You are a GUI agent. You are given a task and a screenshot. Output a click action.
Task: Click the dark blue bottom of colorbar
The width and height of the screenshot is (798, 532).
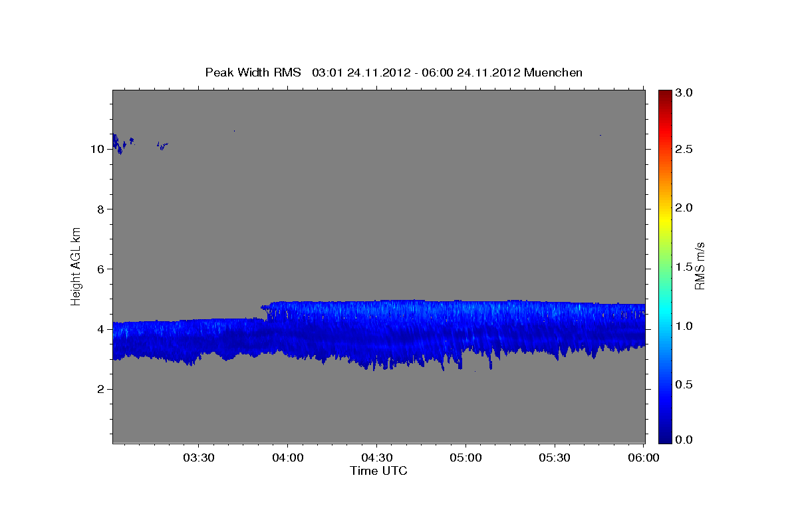(x=665, y=438)
